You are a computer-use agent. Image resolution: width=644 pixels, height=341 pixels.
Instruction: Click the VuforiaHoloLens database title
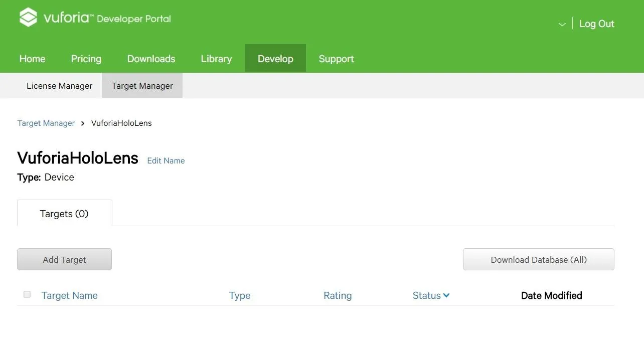point(78,158)
